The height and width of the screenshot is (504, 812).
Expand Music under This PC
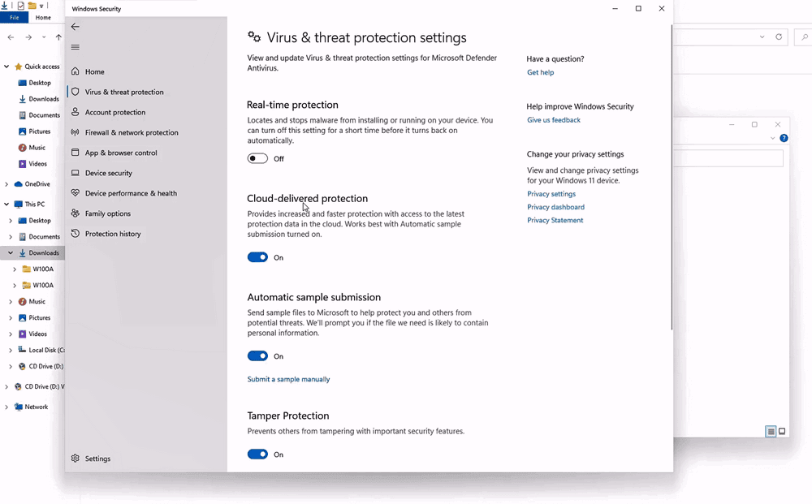[x=11, y=301]
